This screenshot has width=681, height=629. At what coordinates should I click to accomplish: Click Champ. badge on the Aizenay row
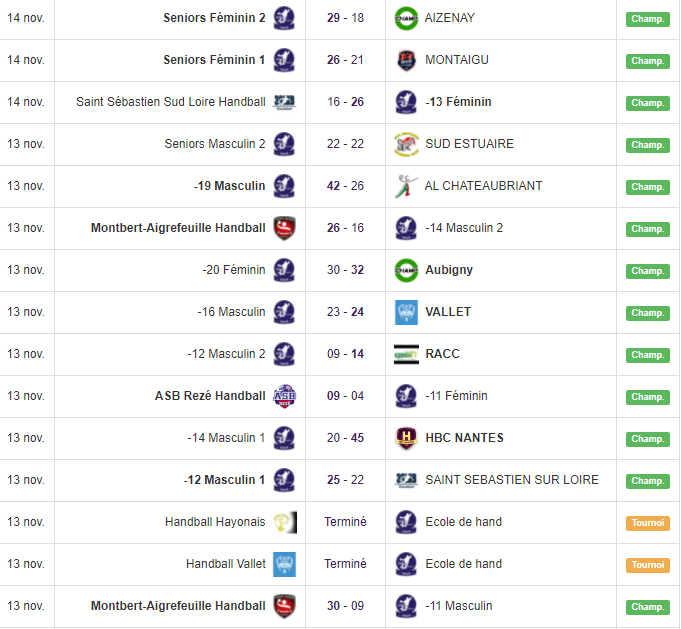647,19
